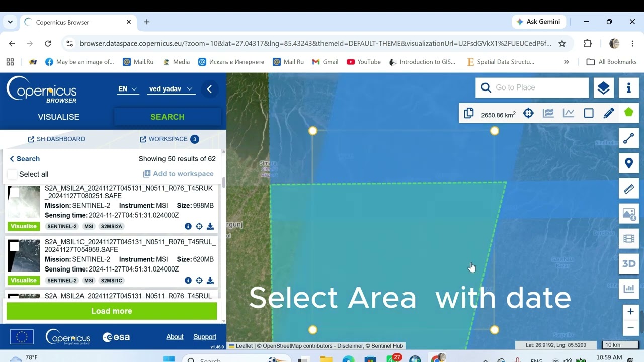Switch to the SEARCH tab
Viewport: 644px width, 362px height.
(x=168, y=117)
